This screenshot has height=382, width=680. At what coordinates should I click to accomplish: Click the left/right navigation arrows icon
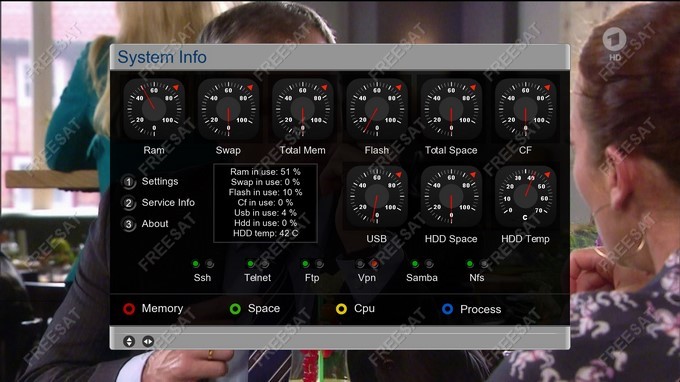tap(148, 341)
